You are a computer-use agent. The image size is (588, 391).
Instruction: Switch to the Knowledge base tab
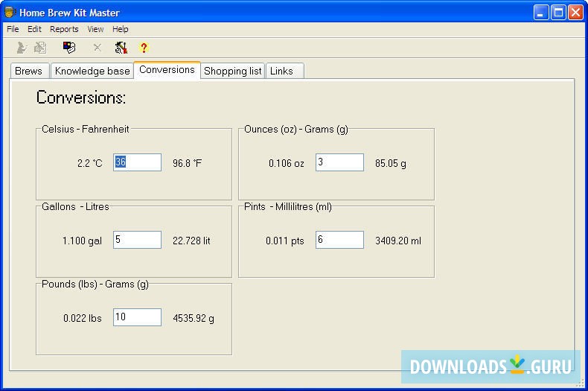(92, 71)
